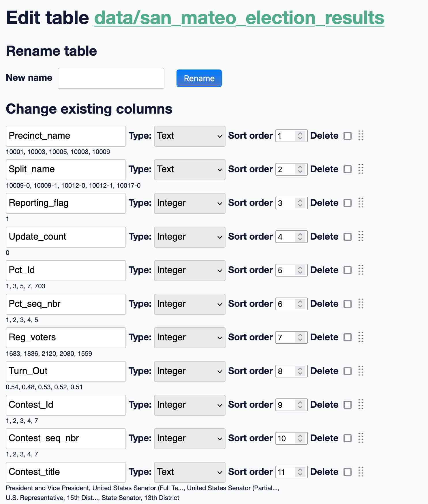Change Sort order stepper for Contest_title

coord(300,472)
